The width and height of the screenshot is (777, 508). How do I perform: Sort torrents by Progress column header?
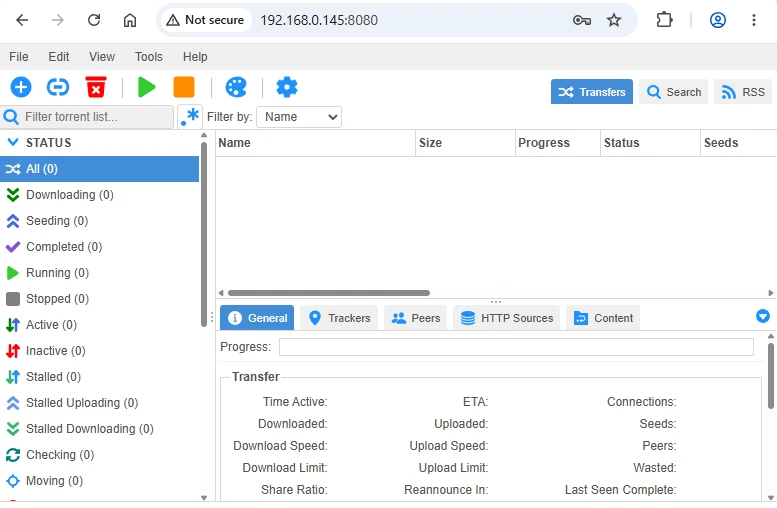click(x=558, y=143)
